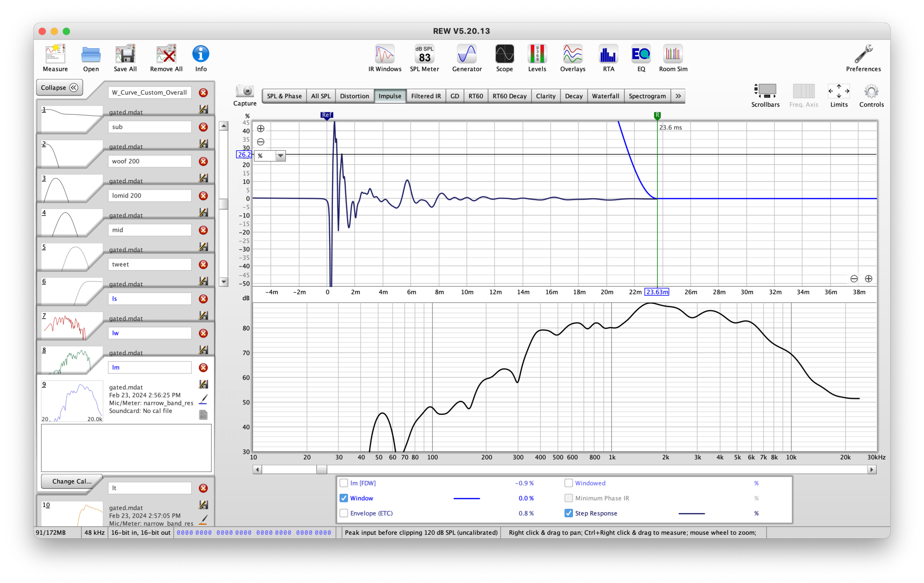Click the Change Cal... button
The width and height of the screenshot is (924, 583).
point(71,481)
